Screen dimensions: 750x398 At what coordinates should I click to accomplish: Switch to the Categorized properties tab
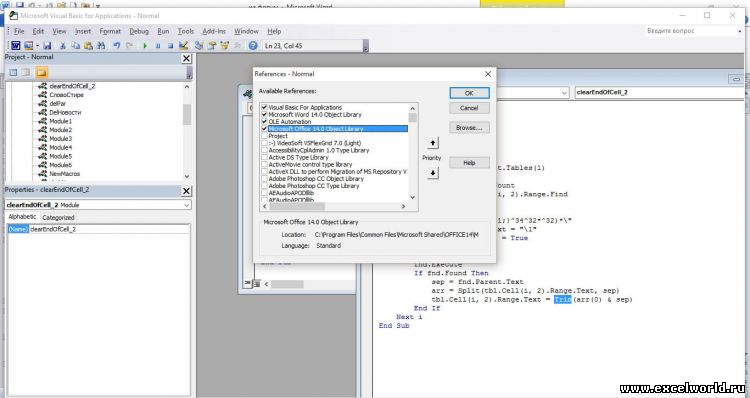[x=58, y=218]
